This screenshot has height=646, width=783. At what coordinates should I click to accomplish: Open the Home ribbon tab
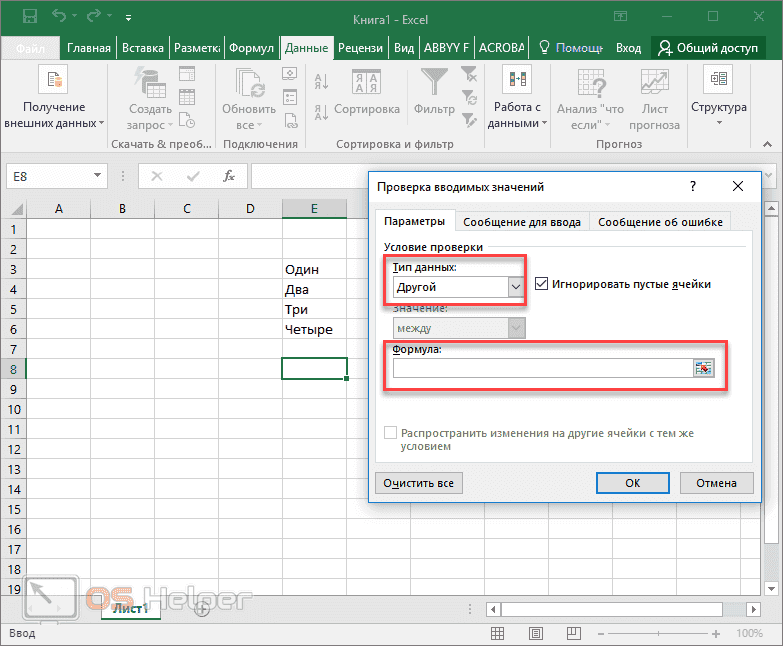click(x=90, y=48)
